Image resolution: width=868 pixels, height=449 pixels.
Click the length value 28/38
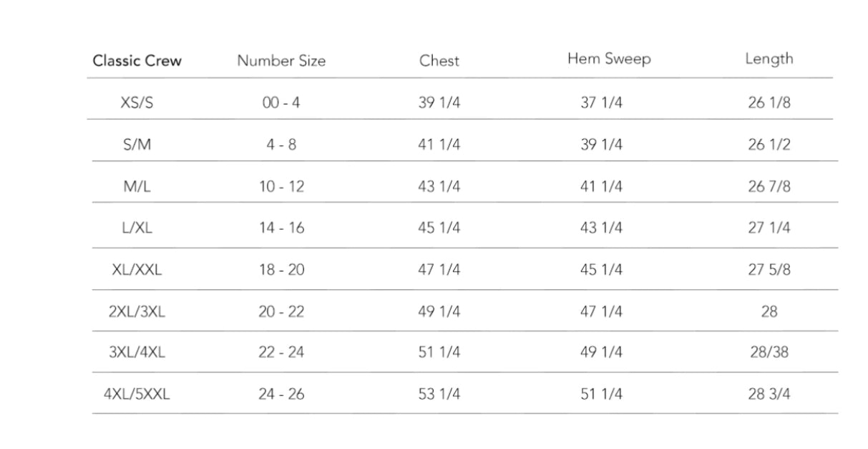click(x=769, y=352)
